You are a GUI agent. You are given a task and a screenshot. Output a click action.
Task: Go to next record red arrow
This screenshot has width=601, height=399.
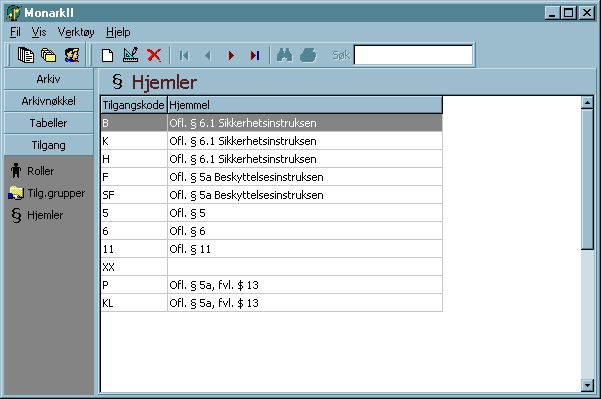pos(231,56)
